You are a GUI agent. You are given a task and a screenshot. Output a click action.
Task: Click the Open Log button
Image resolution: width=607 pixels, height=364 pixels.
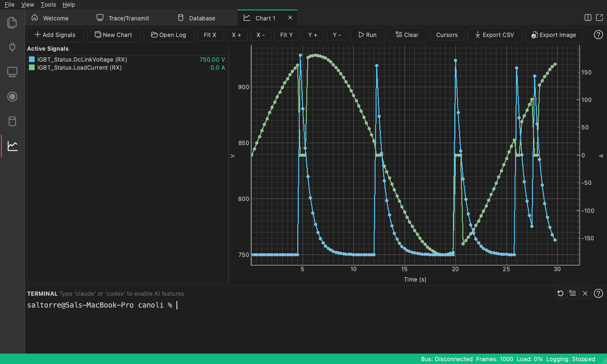click(169, 35)
